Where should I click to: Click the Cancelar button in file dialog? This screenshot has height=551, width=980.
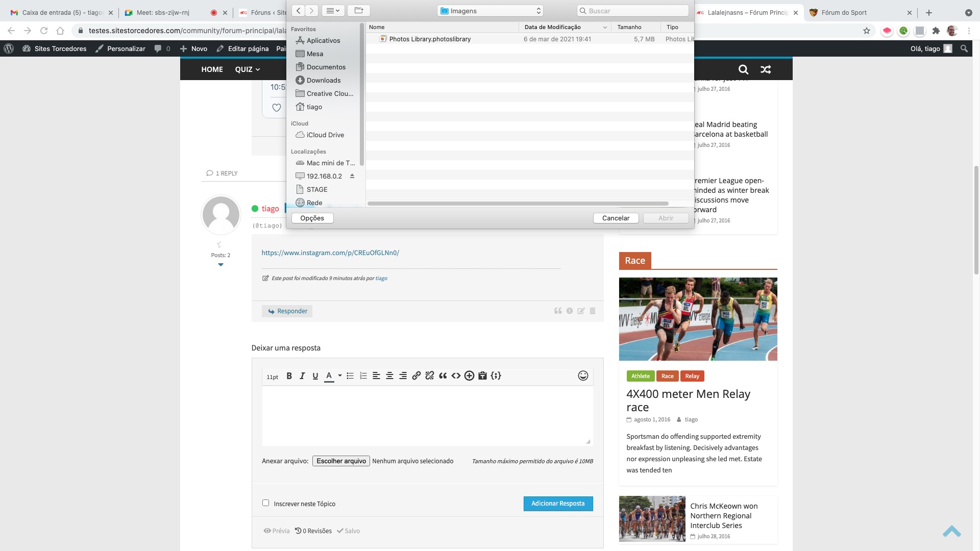[616, 218]
